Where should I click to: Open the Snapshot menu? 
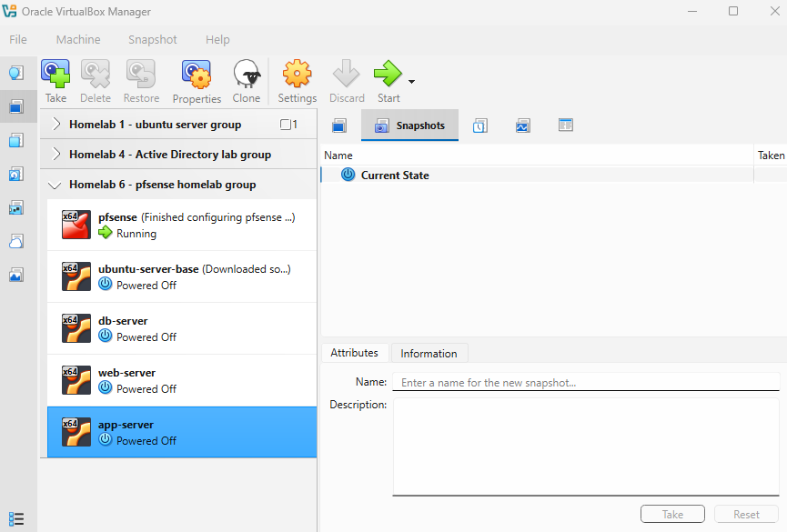coord(153,40)
